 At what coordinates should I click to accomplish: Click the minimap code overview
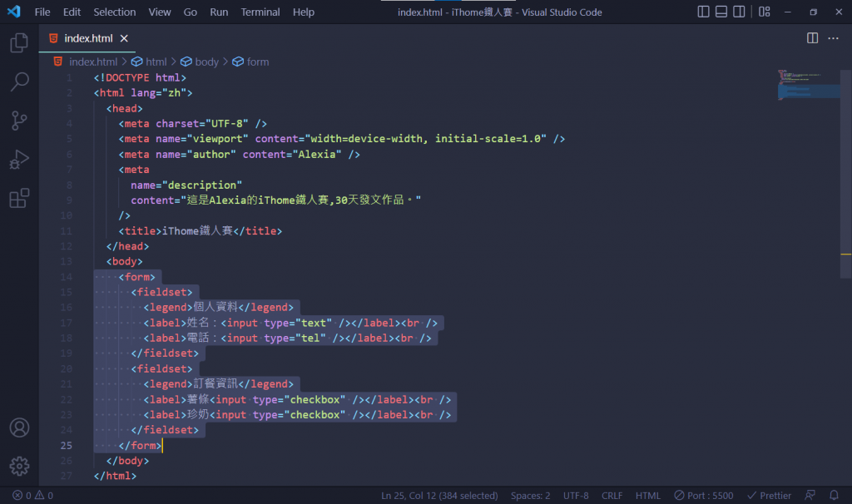point(809,86)
